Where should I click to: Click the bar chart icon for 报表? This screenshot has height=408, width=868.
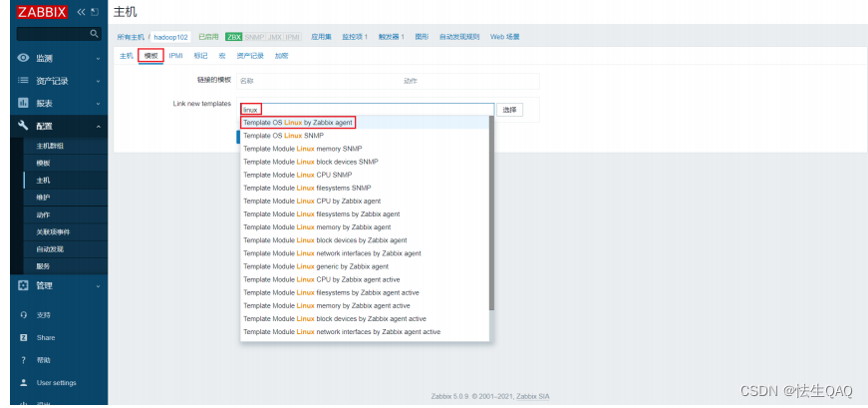point(23,103)
